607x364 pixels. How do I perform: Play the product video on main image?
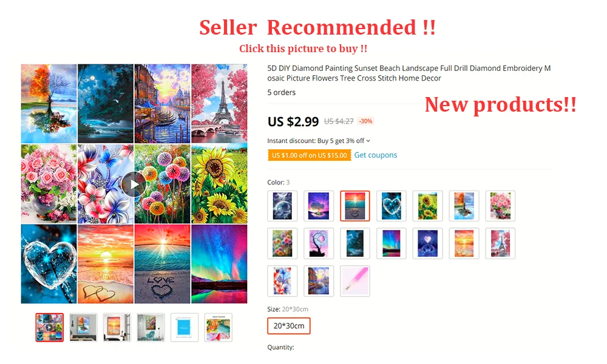pyautogui.click(x=134, y=184)
